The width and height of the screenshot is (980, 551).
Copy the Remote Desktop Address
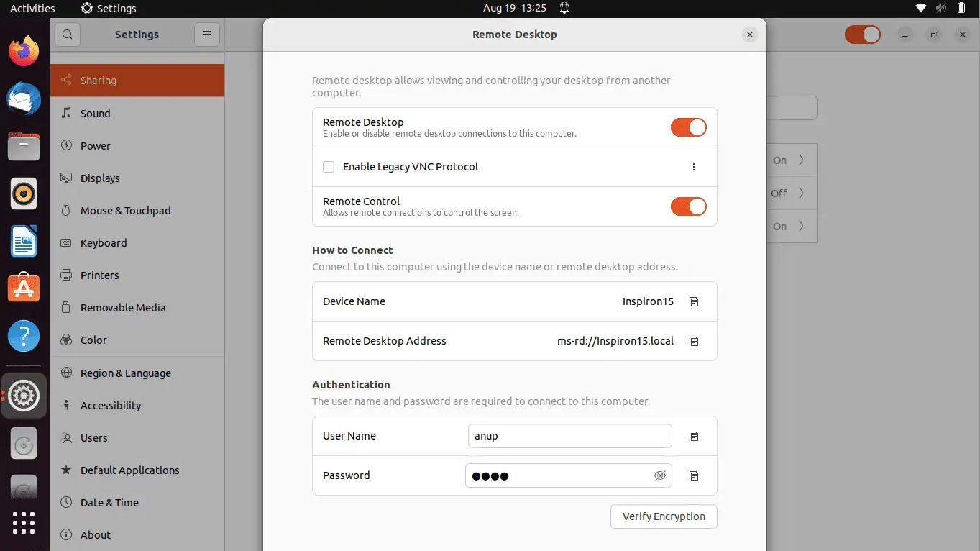[694, 341]
